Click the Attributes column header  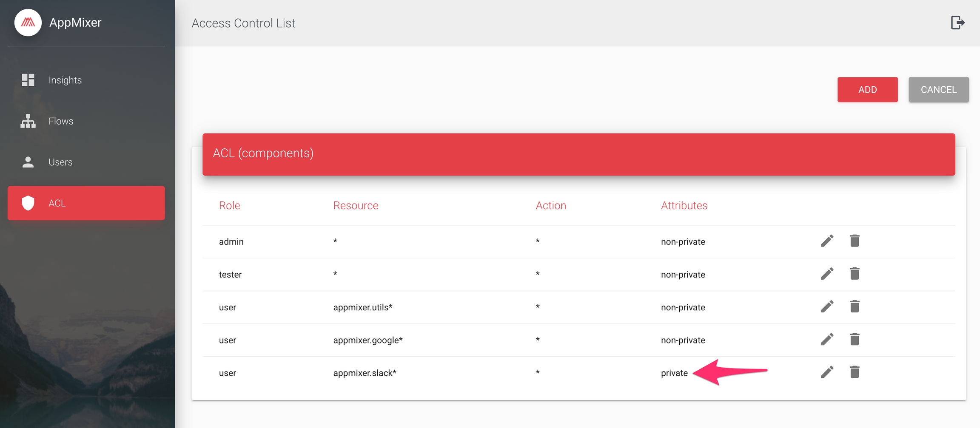tap(684, 205)
